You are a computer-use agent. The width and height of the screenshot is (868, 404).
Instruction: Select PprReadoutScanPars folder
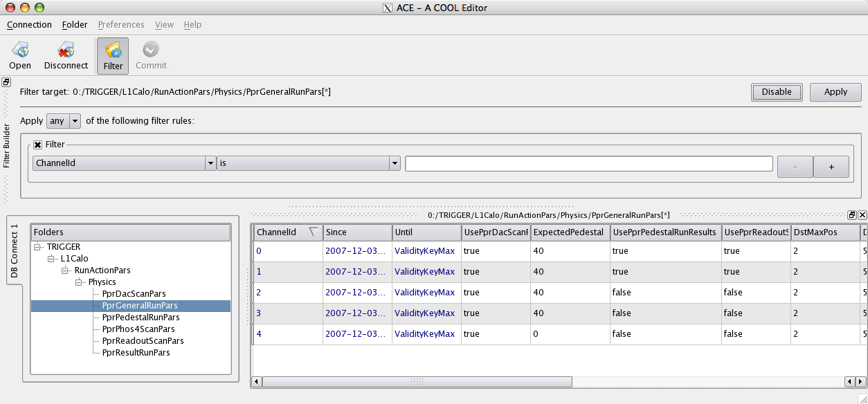[143, 341]
